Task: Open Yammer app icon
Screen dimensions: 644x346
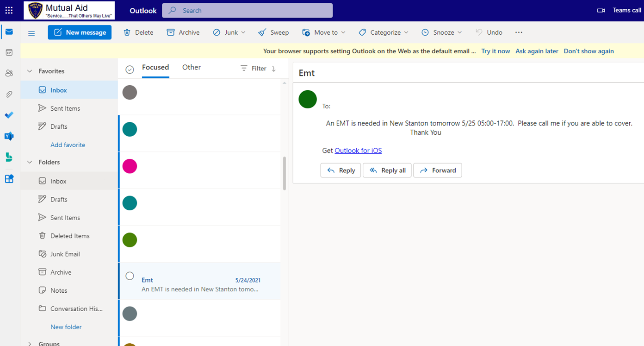Action: pos(9,136)
